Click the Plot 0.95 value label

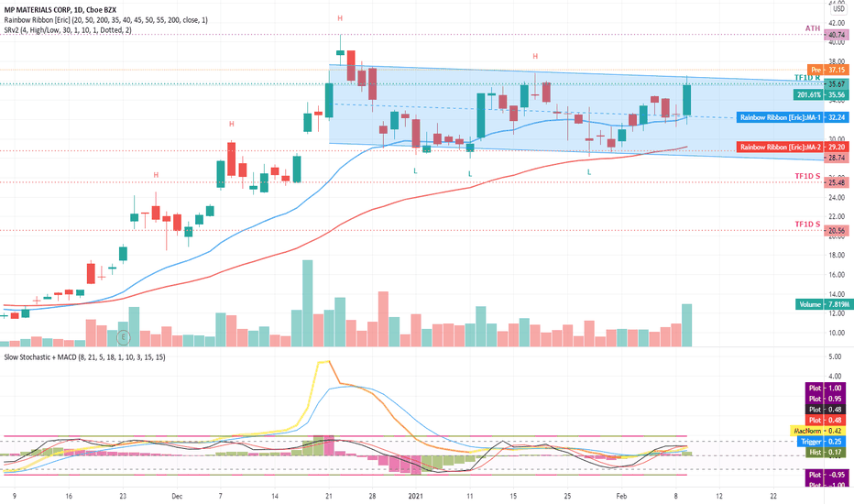(x=825, y=399)
